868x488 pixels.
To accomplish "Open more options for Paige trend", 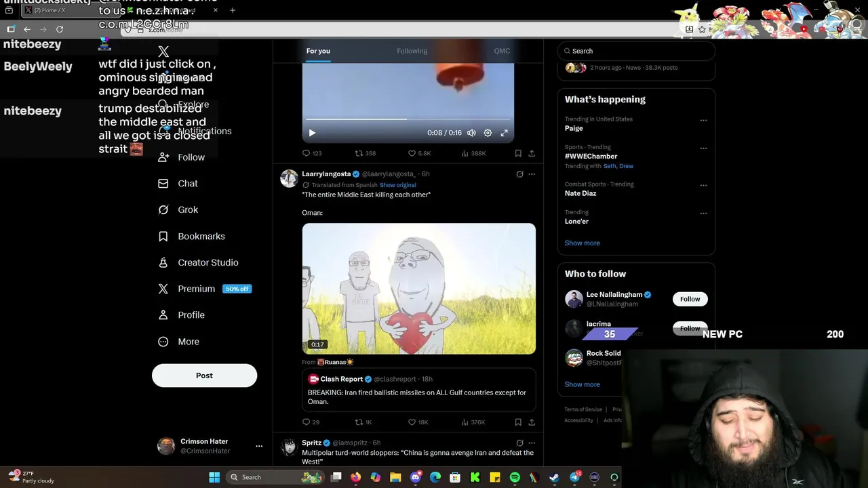I will 703,121.
